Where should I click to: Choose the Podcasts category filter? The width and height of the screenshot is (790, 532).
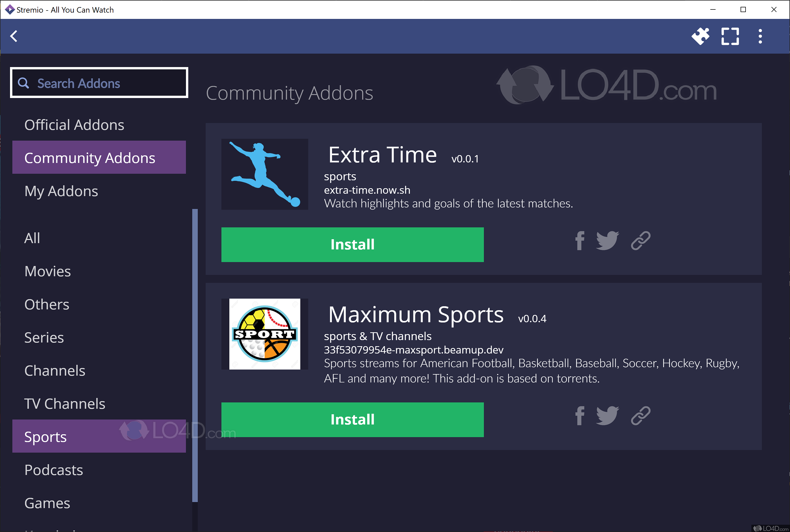point(54,470)
